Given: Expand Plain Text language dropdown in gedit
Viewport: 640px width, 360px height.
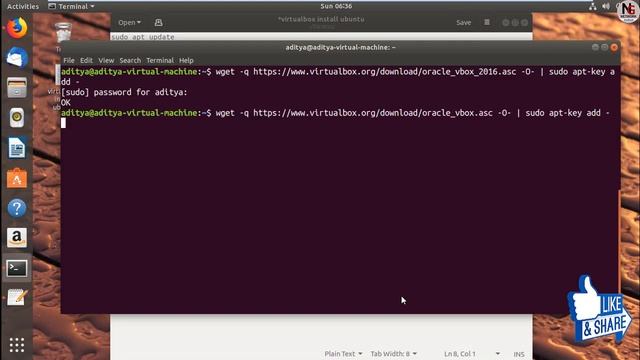Looking at the screenshot, I should pos(343,354).
